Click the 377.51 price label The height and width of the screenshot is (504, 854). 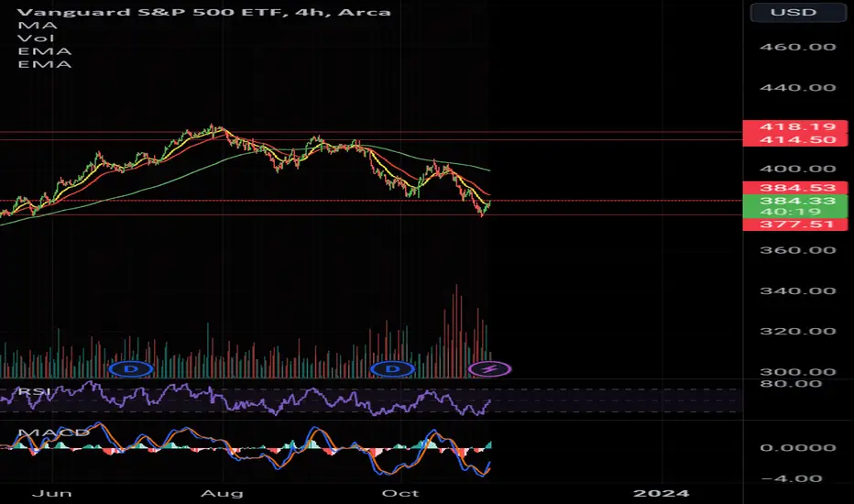coord(795,225)
